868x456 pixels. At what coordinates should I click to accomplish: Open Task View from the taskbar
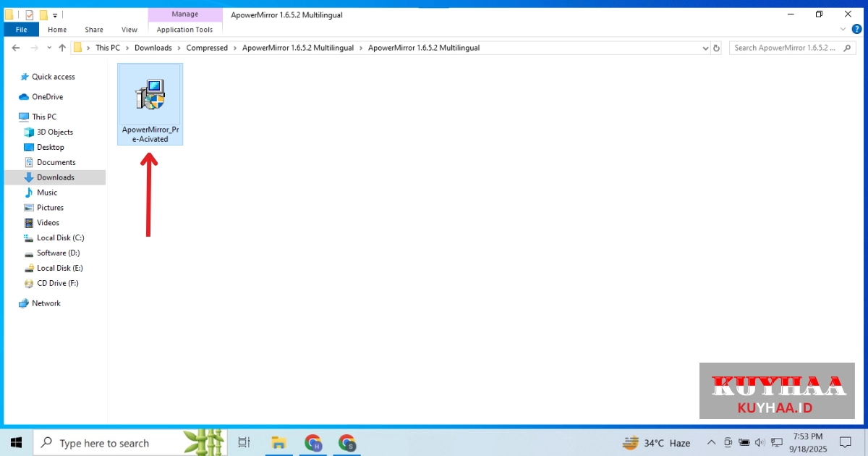pos(244,442)
